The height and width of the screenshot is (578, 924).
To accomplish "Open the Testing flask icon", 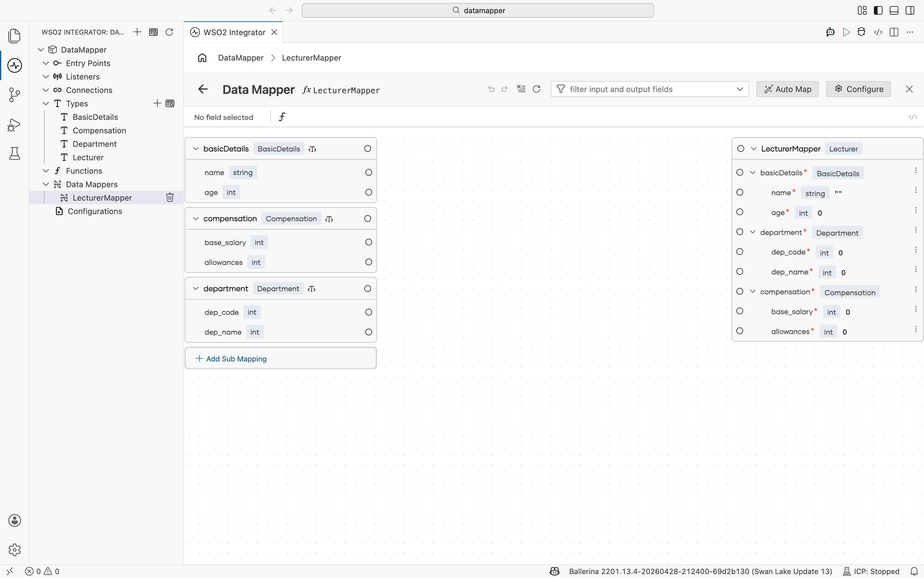I will click(14, 154).
